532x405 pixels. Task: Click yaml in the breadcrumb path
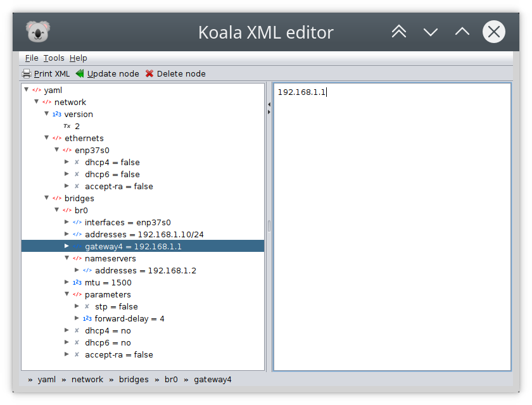(46, 380)
